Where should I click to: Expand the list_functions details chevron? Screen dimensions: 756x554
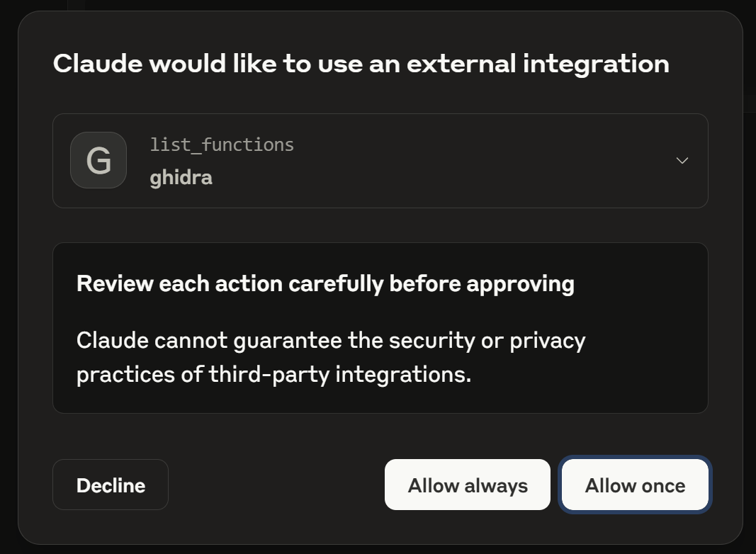tap(682, 161)
